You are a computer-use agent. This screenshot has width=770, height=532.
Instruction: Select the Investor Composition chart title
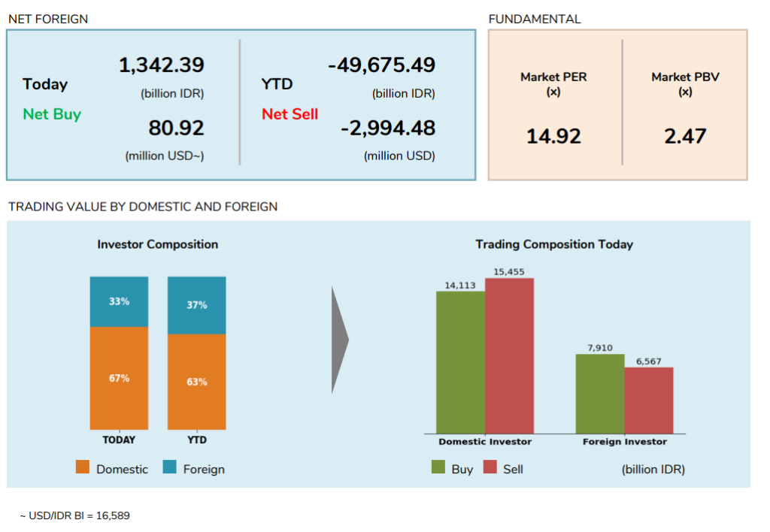point(157,244)
